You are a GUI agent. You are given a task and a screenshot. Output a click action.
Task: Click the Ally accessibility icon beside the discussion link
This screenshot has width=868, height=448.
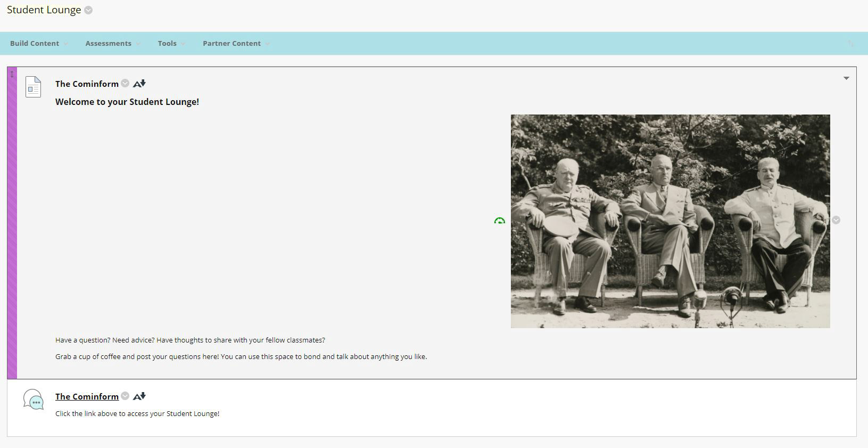tap(139, 396)
